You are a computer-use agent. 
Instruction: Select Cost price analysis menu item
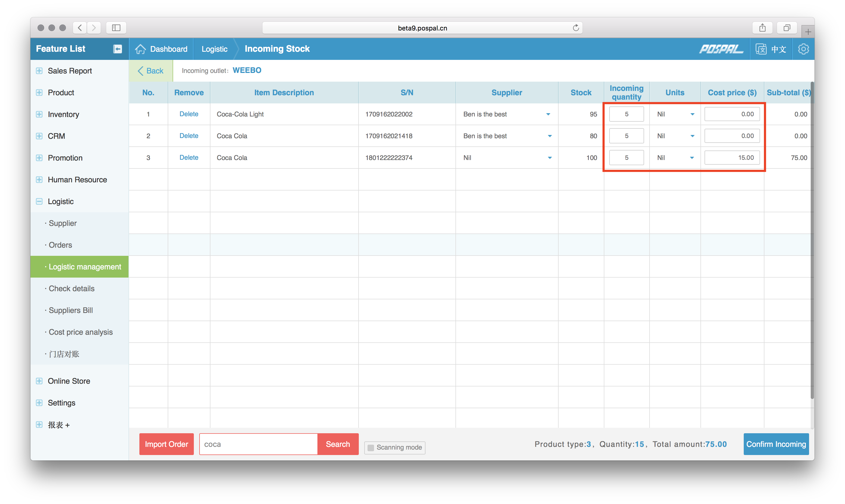(x=81, y=332)
